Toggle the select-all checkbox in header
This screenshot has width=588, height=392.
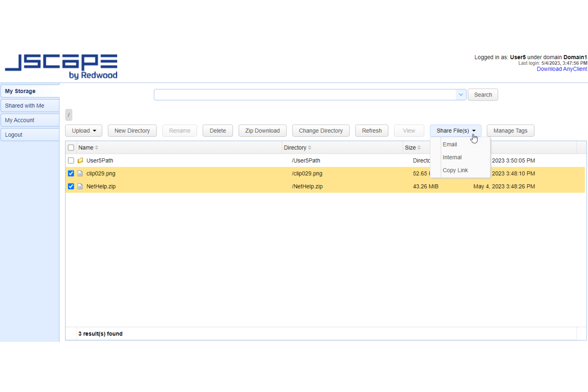[x=71, y=147]
